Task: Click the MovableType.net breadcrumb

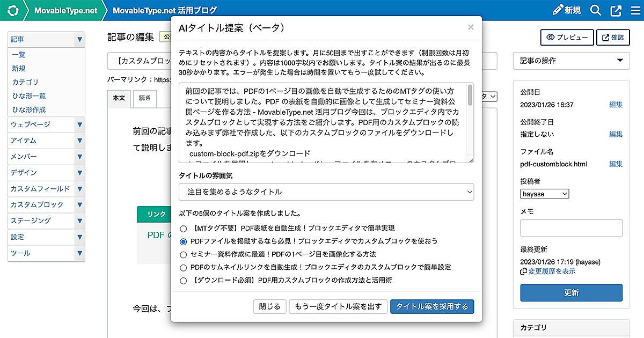Action: click(65, 10)
